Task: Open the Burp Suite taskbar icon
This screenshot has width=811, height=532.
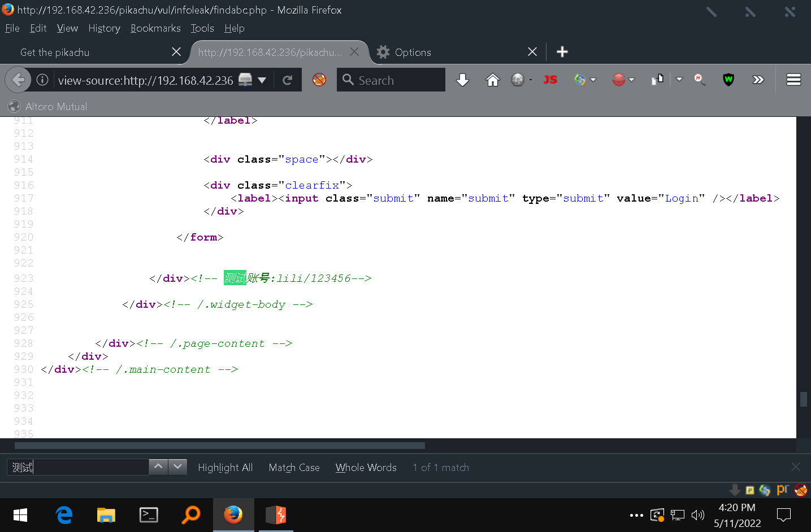Action: (276, 515)
